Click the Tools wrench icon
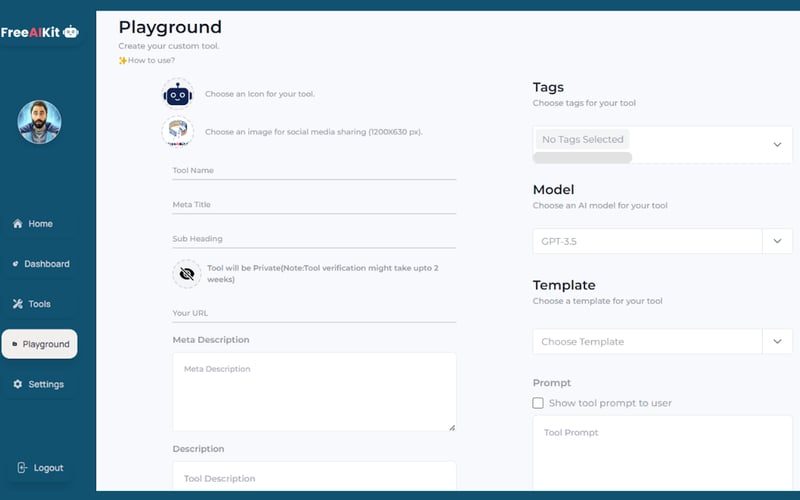Image resolution: width=800 pixels, height=500 pixels. 17,304
